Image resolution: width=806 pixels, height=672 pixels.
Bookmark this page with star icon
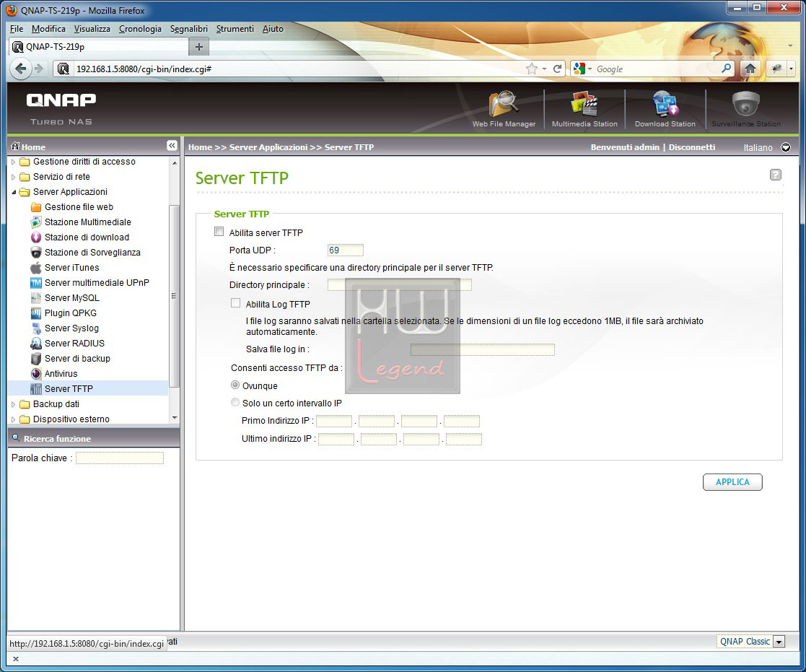tap(532, 69)
